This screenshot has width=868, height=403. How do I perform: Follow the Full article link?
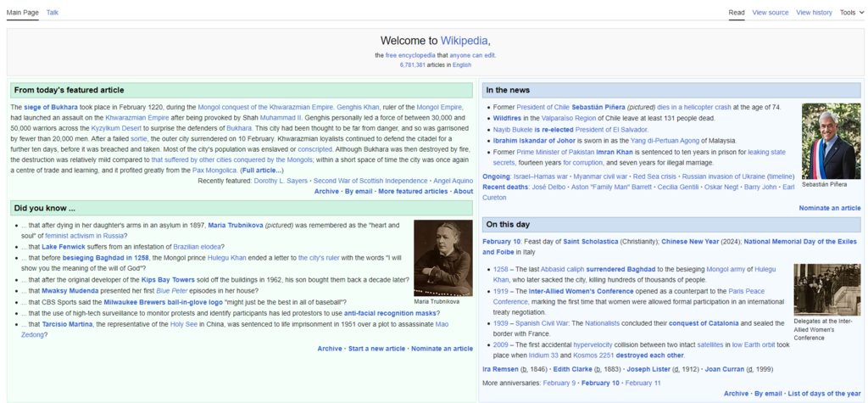click(x=263, y=171)
